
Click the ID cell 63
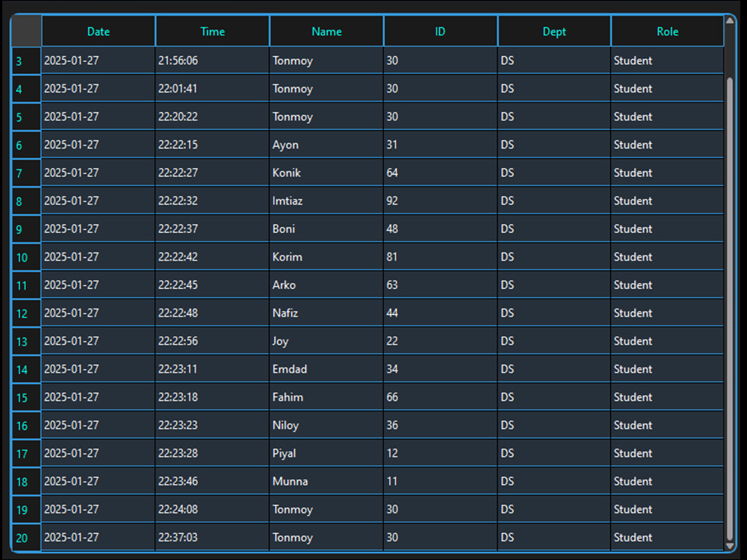(x=440, y=285)
